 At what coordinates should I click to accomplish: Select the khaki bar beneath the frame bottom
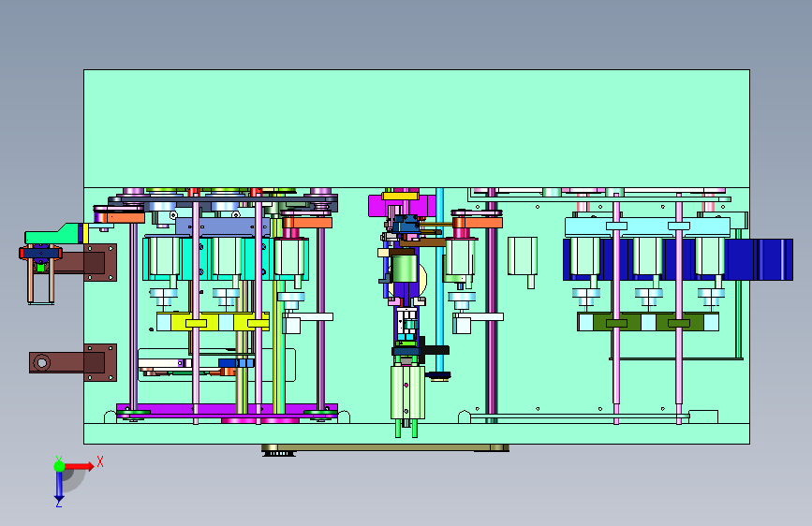385,447
